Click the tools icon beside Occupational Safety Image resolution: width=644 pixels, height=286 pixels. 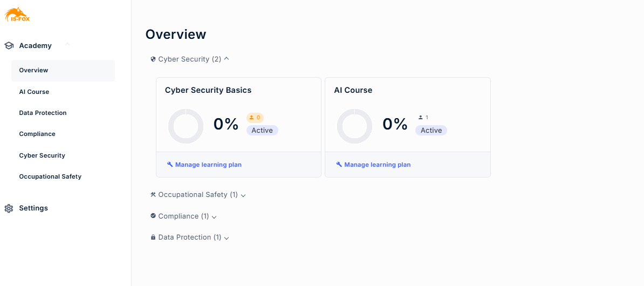pos(153,194)
